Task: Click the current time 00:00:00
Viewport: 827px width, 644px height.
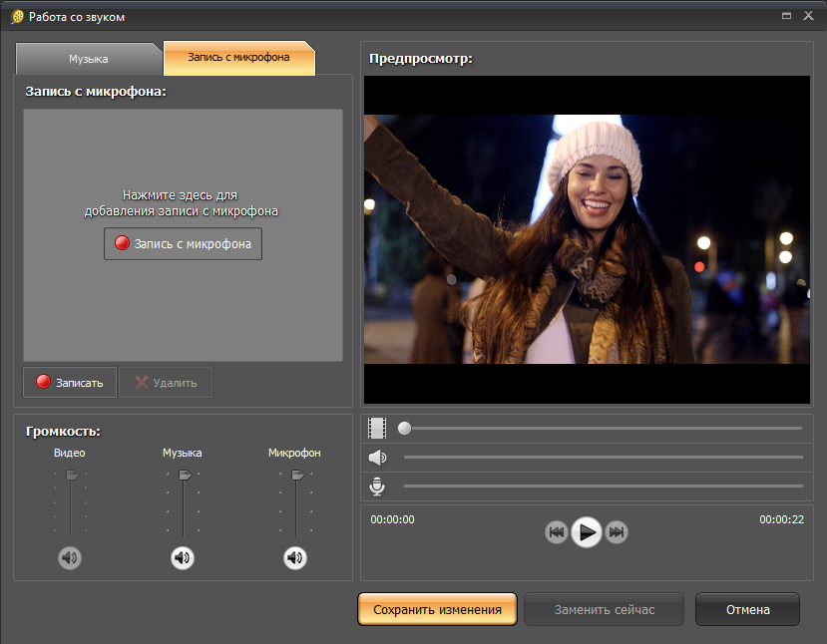Action: [x=392, y=519]
